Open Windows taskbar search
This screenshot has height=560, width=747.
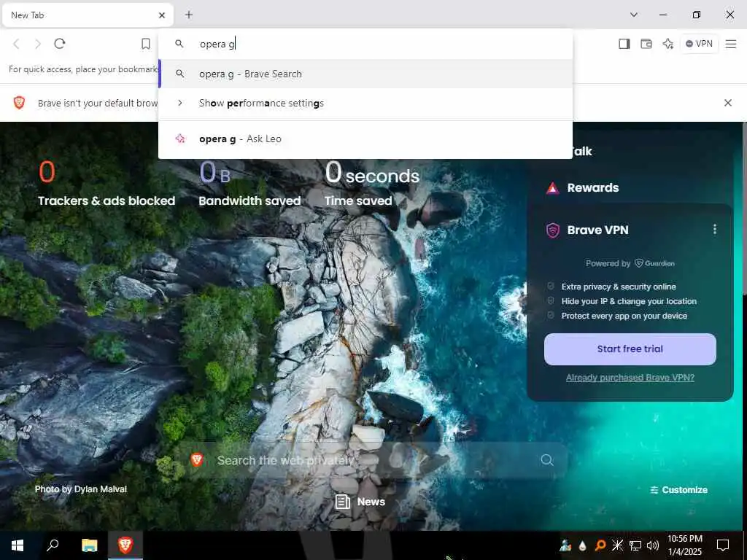(x=53, y=545)
